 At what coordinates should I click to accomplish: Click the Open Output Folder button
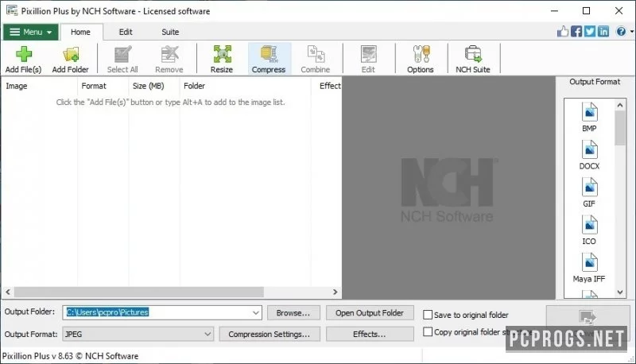coord(370,313)
